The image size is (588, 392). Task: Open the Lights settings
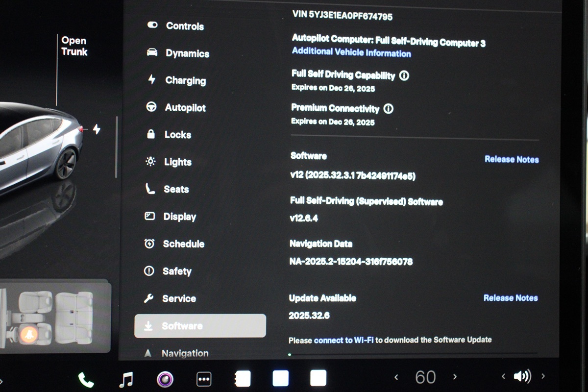(169, 162)
